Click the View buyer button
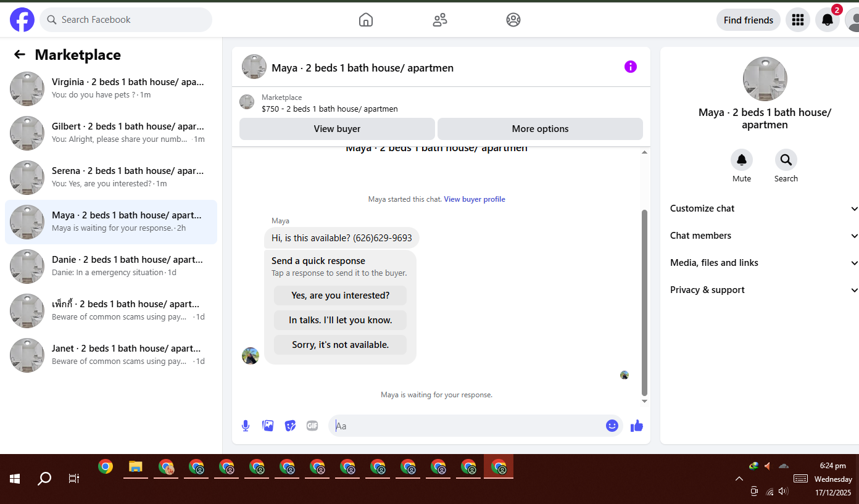 pos(337,129)
